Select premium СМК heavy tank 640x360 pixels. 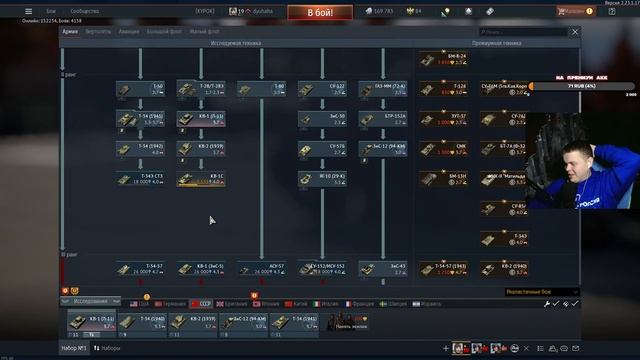click(444, 149)
